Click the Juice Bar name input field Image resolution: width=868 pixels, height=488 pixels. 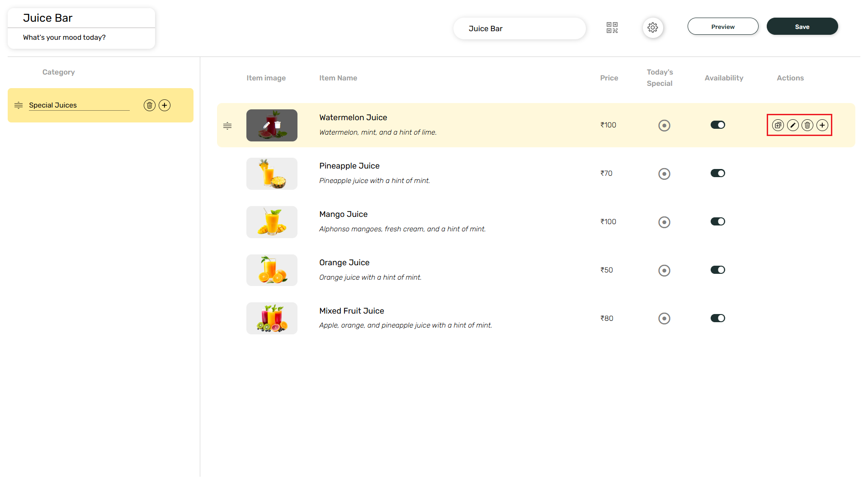[x=519, y=28]
